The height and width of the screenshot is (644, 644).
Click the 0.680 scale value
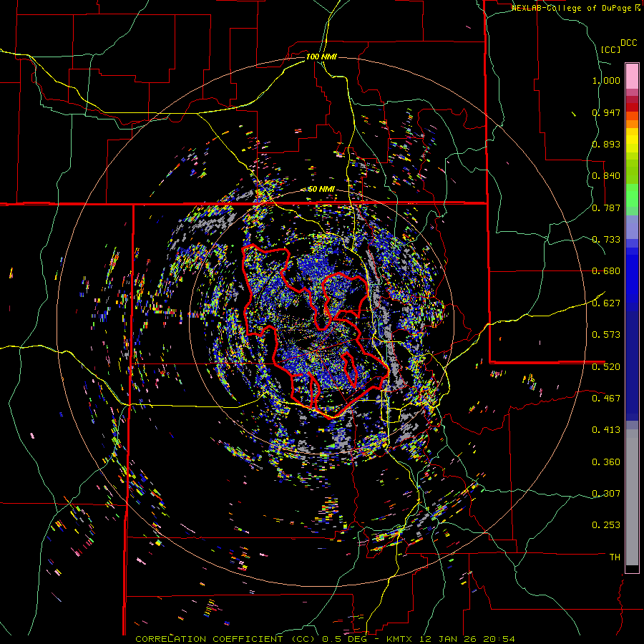(606, 271)
